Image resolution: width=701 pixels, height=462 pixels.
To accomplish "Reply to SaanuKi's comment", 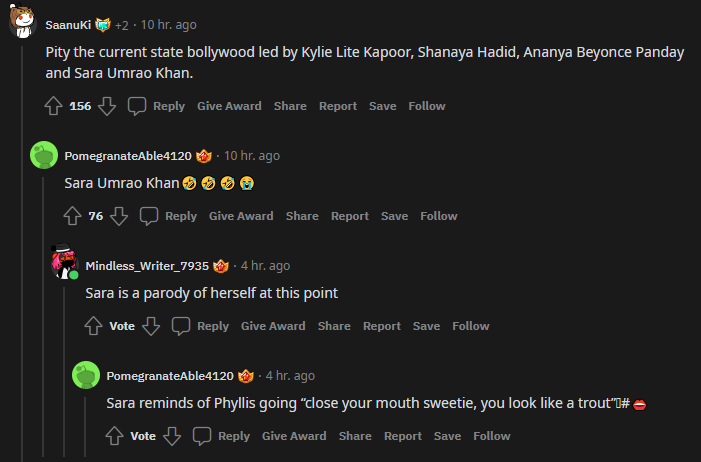I will [157, 106].
